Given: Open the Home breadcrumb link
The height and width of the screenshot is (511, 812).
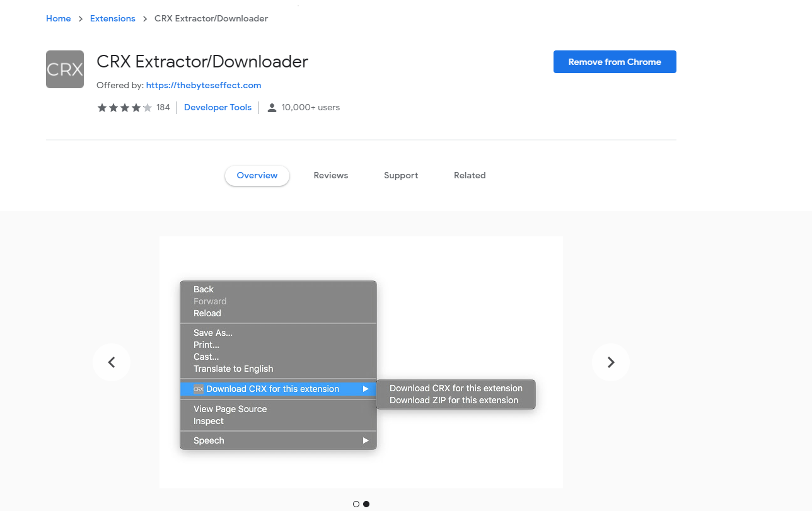Looking at the screenshot, I should [59, 18].
